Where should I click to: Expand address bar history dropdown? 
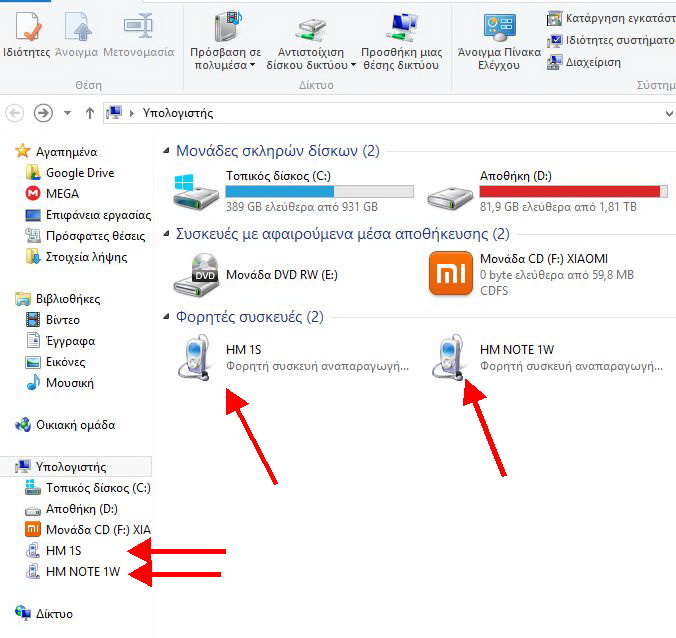(669, 114)
